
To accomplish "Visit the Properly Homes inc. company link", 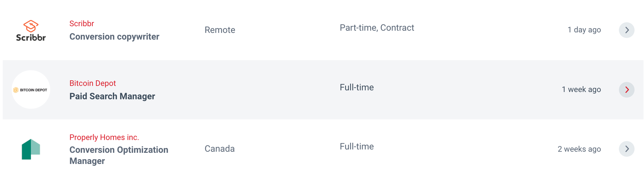I will coord(104,137).
